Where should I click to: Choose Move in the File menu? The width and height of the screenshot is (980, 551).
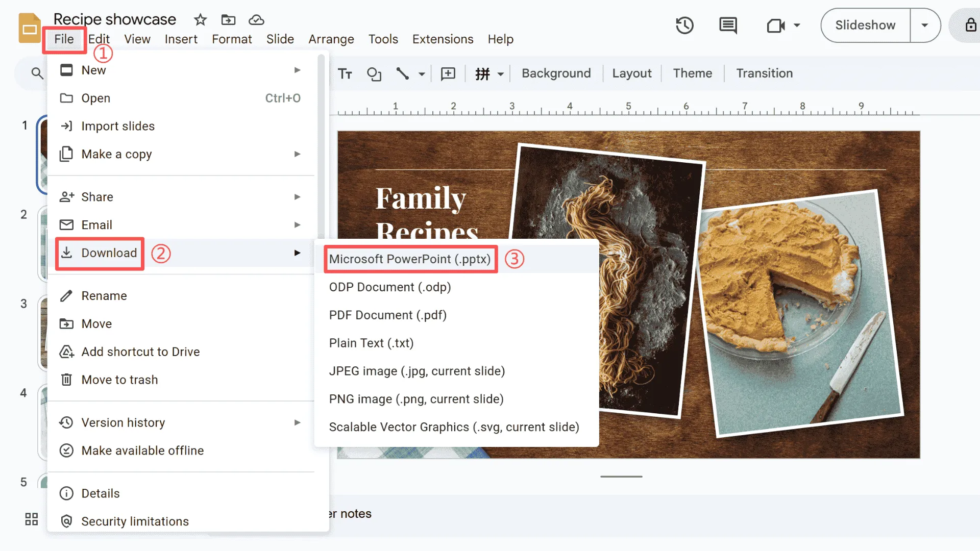pyautogui.click(x=181, y=324)
